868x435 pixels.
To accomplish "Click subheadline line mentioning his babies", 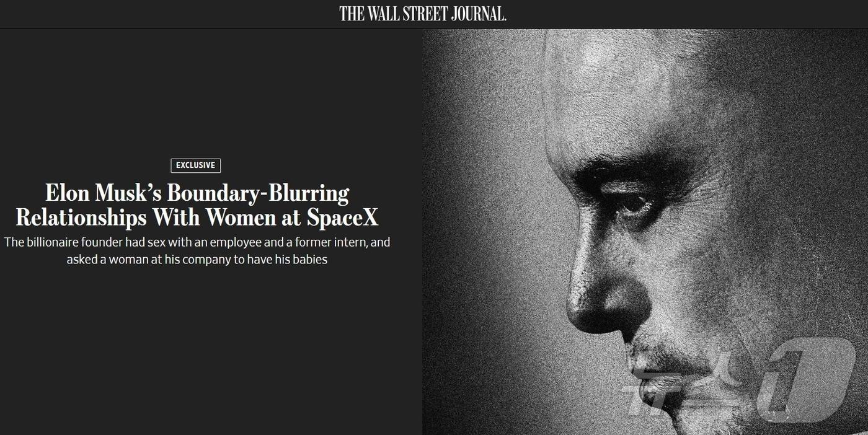I will point(197,260).
